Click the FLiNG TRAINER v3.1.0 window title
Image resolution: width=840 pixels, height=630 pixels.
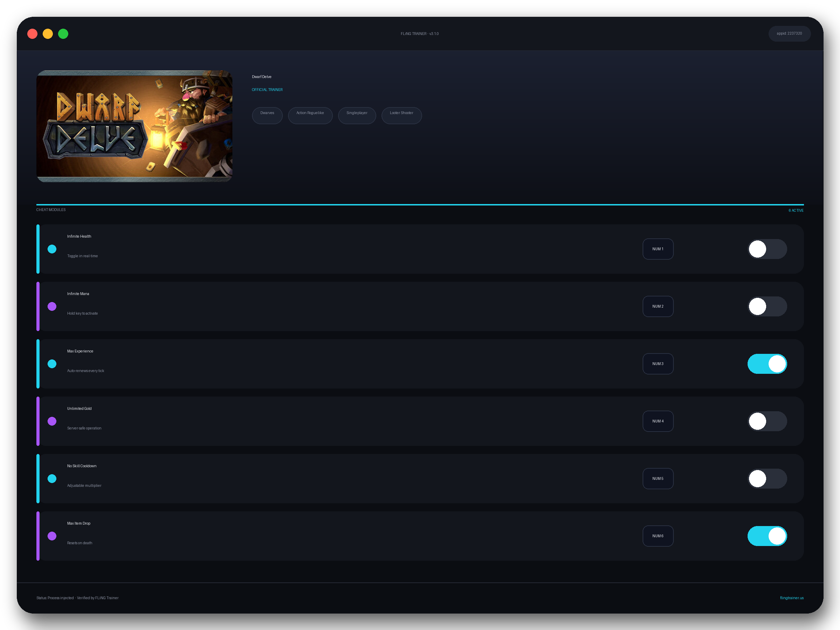[420, 34]
